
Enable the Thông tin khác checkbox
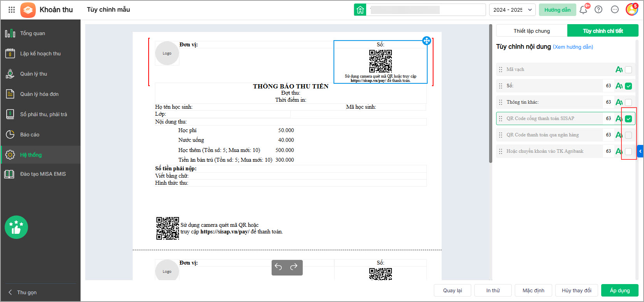(628, 102)
